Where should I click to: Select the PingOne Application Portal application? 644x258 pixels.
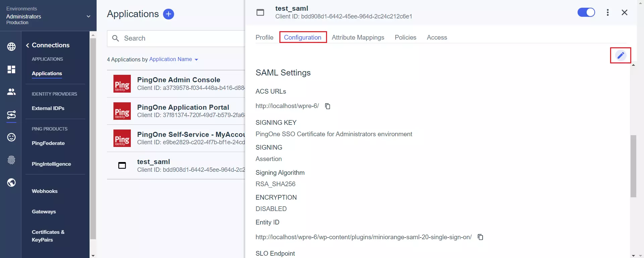pos(176,111)
